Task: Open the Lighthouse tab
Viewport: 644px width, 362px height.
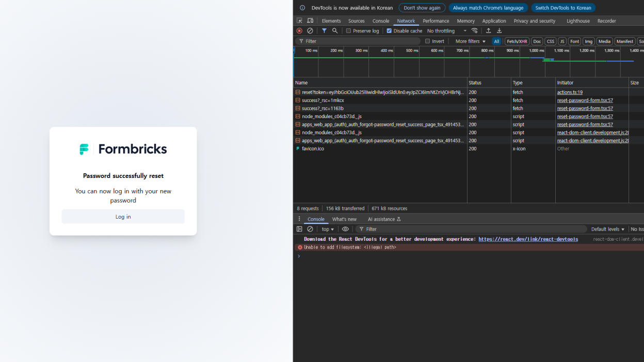Action: [578, 21]
